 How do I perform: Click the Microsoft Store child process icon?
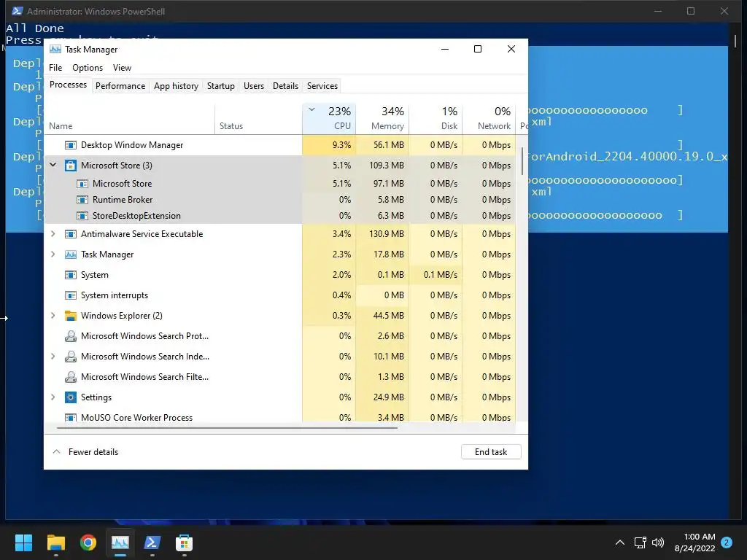[x=82, y=183]
